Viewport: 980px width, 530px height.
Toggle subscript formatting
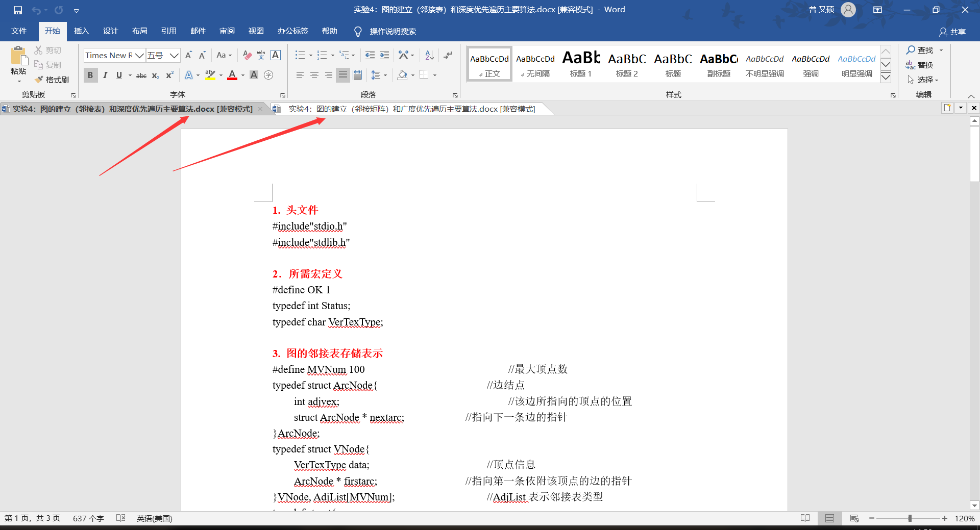tap(156, 75)
